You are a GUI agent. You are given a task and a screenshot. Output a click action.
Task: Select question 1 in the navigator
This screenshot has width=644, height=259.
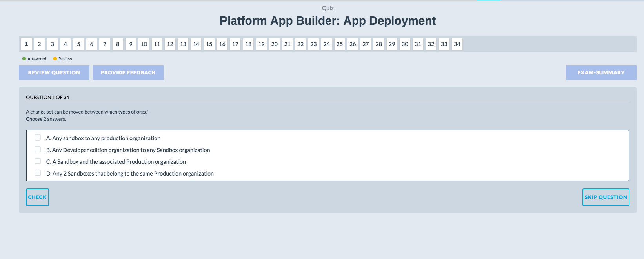pyautogui.click(x=26, y=44)
